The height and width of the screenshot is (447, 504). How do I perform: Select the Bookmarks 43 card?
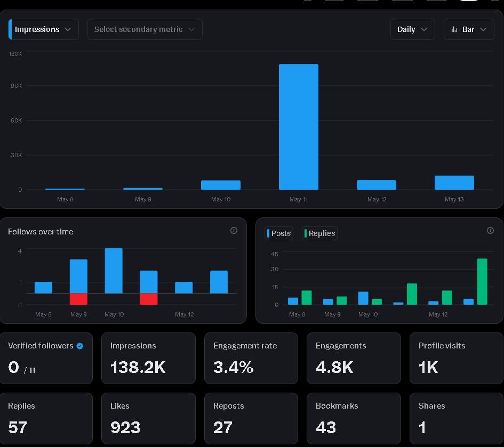point(354,419)
